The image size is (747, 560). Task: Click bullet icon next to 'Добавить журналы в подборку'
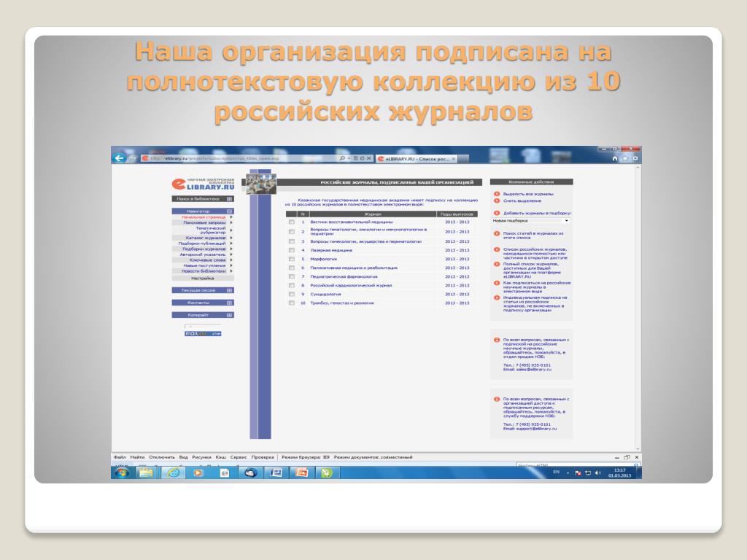pyautogui.click(x=497, y=213)
